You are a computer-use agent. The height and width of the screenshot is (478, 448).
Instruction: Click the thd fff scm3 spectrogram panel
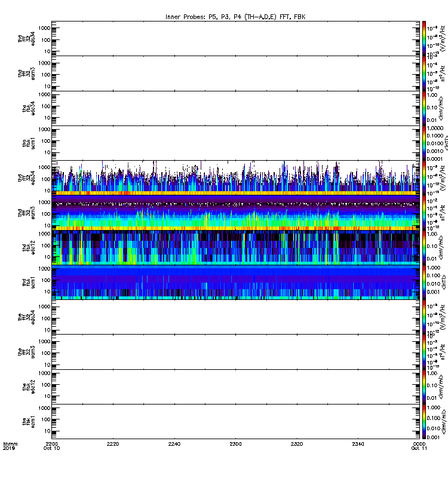(x=235, y=213)
